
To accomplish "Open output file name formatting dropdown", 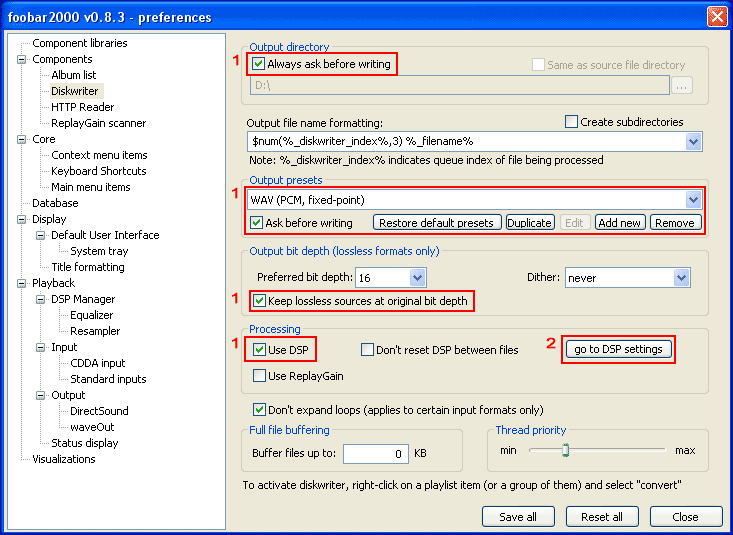I will (x=693, y=141).
